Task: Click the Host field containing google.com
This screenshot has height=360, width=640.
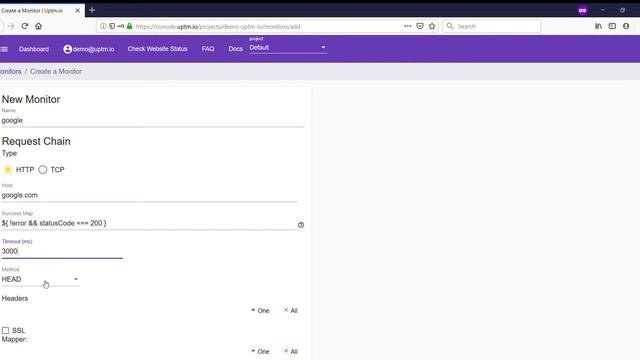Action: [x=149, y=195]
